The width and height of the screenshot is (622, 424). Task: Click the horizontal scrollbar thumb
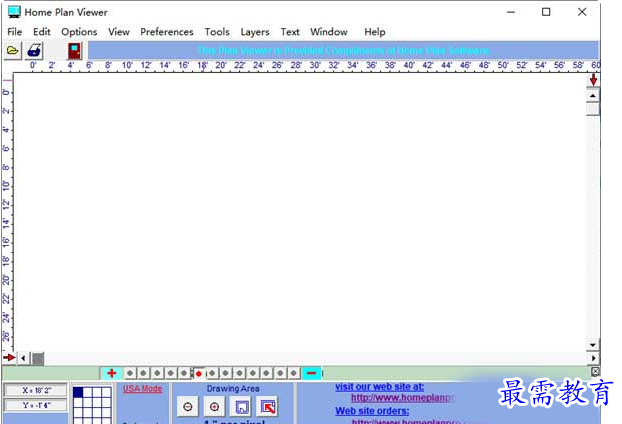click(x=38, y=359)
